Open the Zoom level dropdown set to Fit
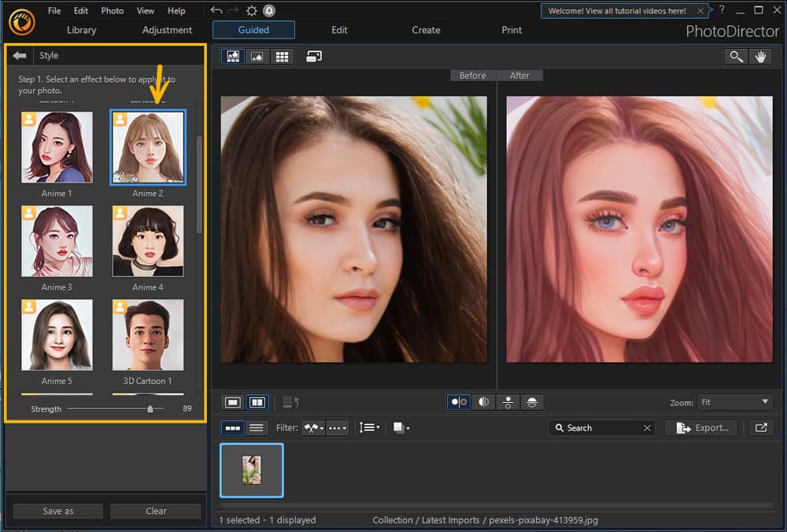The width and height of the screenshot is (787, 532). point(734,402)
